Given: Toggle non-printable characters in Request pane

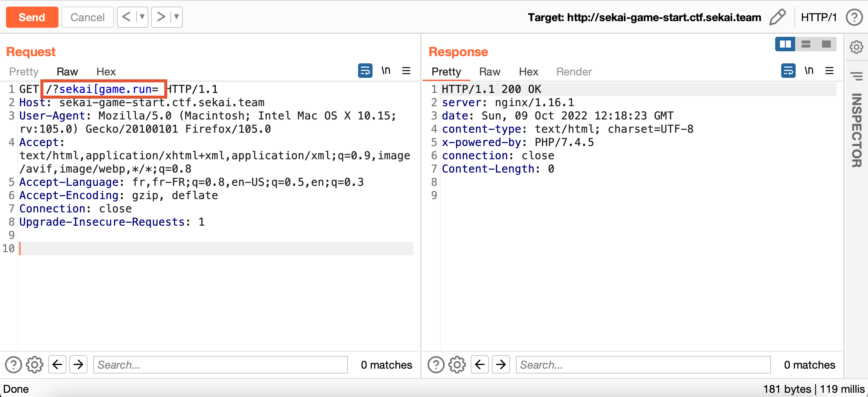Looking at the screenshot, I should tap(386, 71).
